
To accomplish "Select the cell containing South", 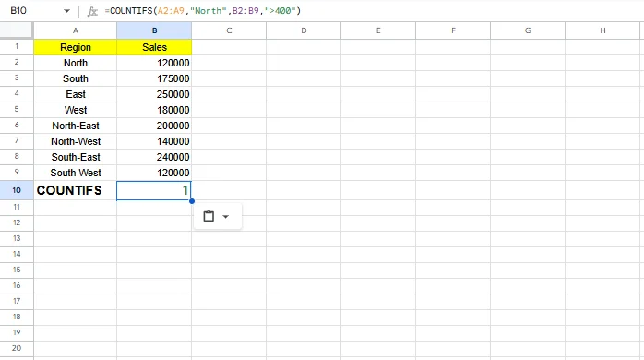I will click(75, 78).
